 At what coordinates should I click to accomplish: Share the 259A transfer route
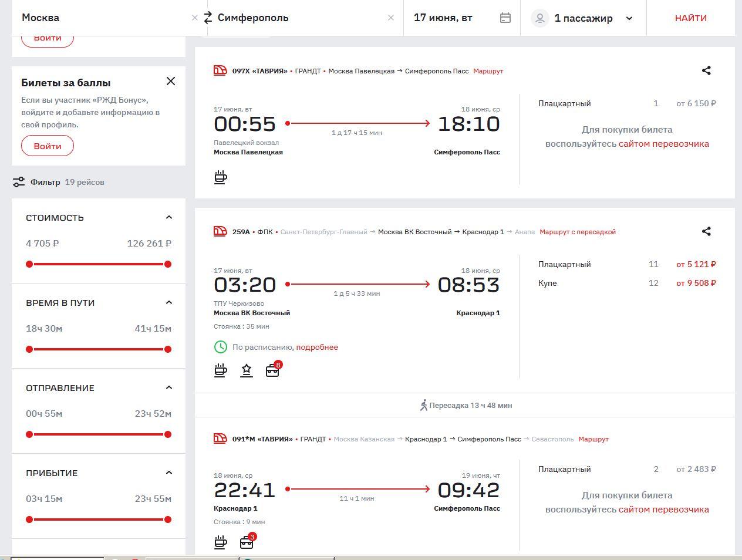[x=706, y=231]
